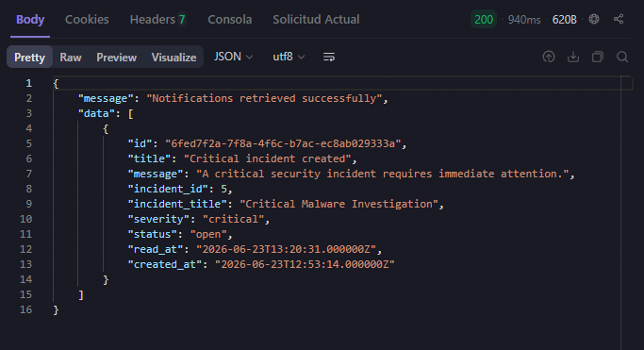Switch to the Body tab

tap(30, 19)
